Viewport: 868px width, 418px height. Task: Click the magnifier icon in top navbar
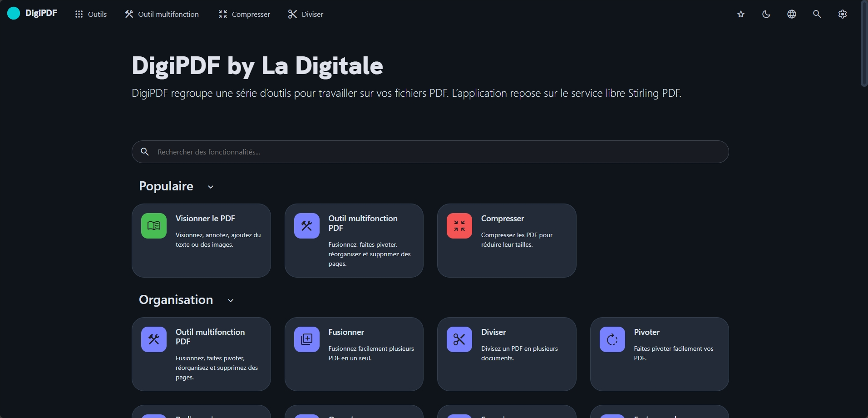tap(817, 14)
